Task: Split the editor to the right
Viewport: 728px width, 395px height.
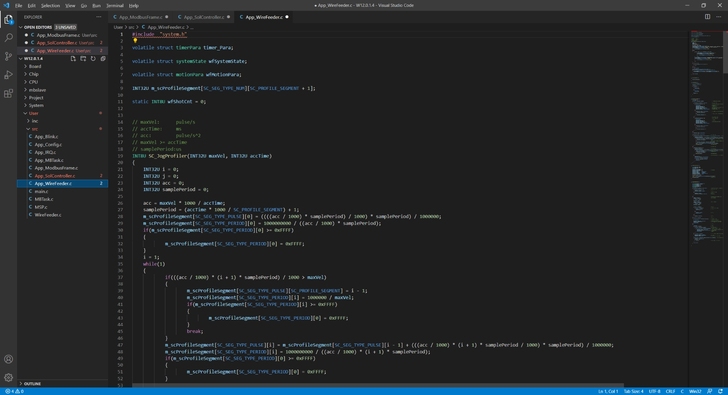Action: coord(707,17)
